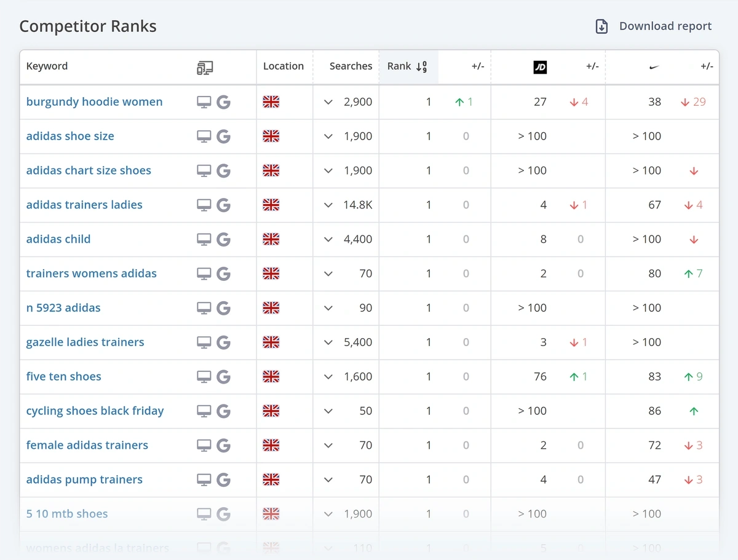Click UK flag for cycling shoes black friday

(x=271, y=411)
